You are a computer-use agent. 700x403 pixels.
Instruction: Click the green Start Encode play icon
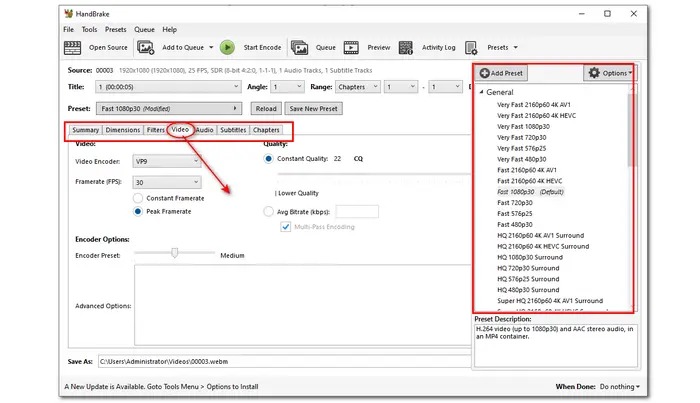(x=227, y=47)
